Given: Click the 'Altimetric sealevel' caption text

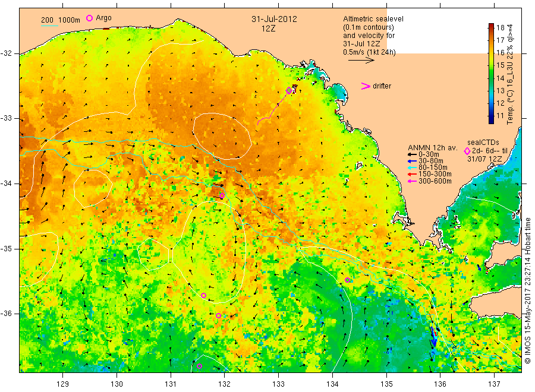Looking at the screenshot, I should 373,19.
